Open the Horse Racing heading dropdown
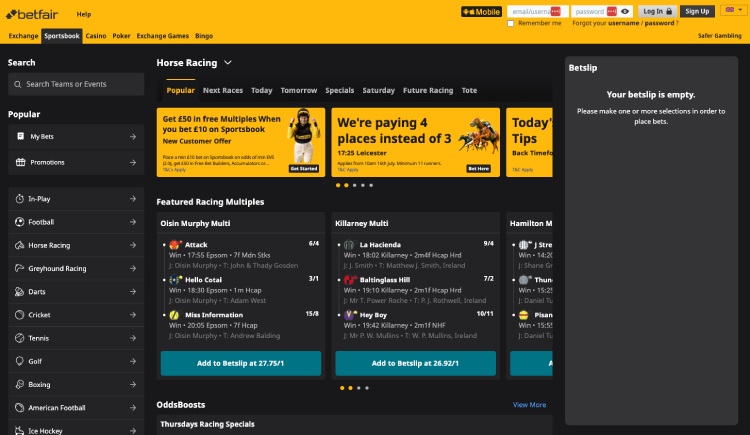Screen dimensions: 750x435 228,63
